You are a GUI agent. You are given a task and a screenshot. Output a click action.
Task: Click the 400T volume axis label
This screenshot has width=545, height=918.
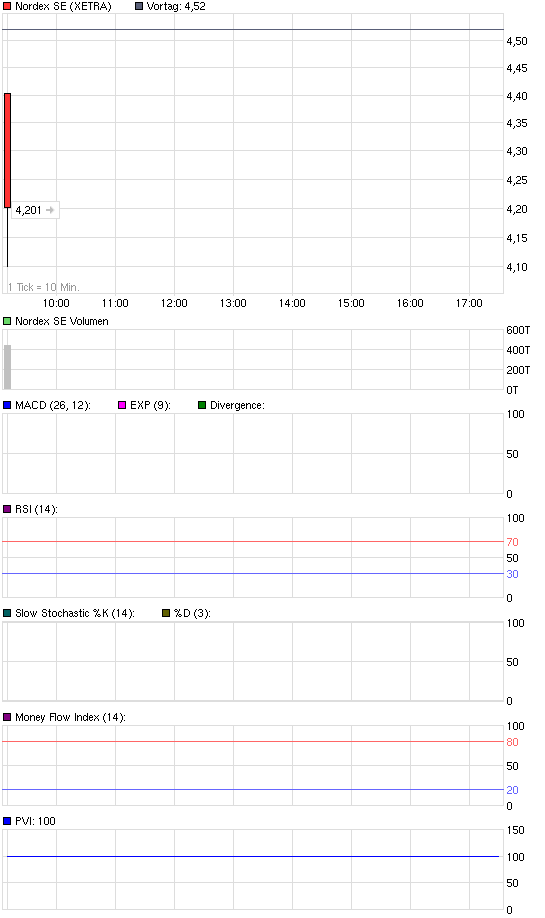click(x=518, y=350)
